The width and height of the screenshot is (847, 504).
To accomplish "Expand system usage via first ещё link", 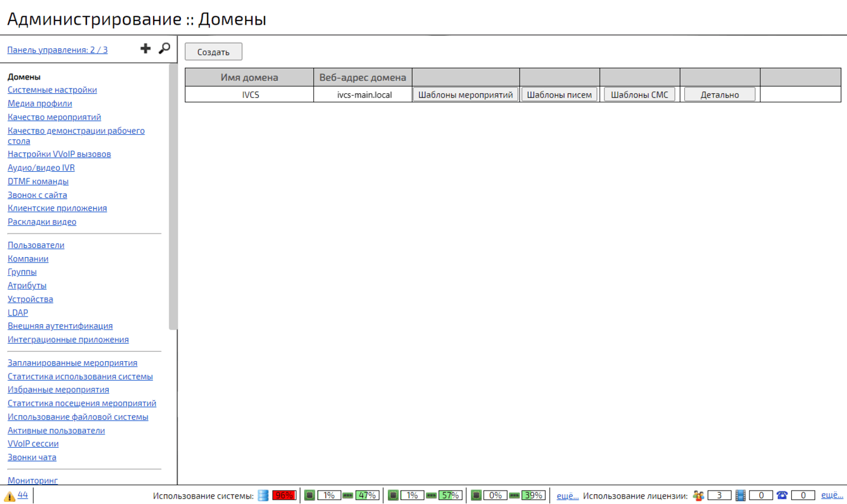I will (567, 496).
